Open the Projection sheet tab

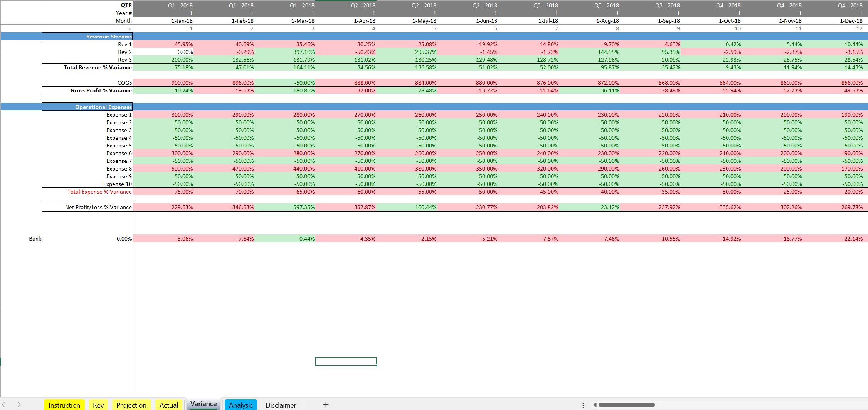[x=131, y=405]
